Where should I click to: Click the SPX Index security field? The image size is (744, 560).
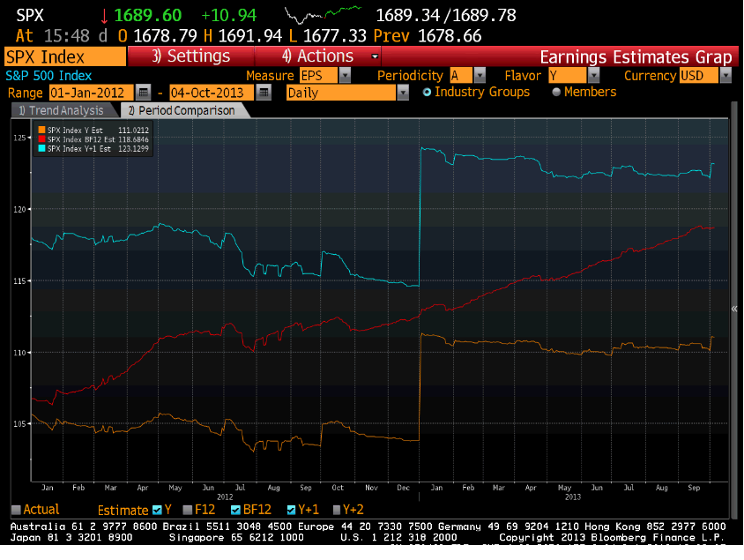coord(65,56)
